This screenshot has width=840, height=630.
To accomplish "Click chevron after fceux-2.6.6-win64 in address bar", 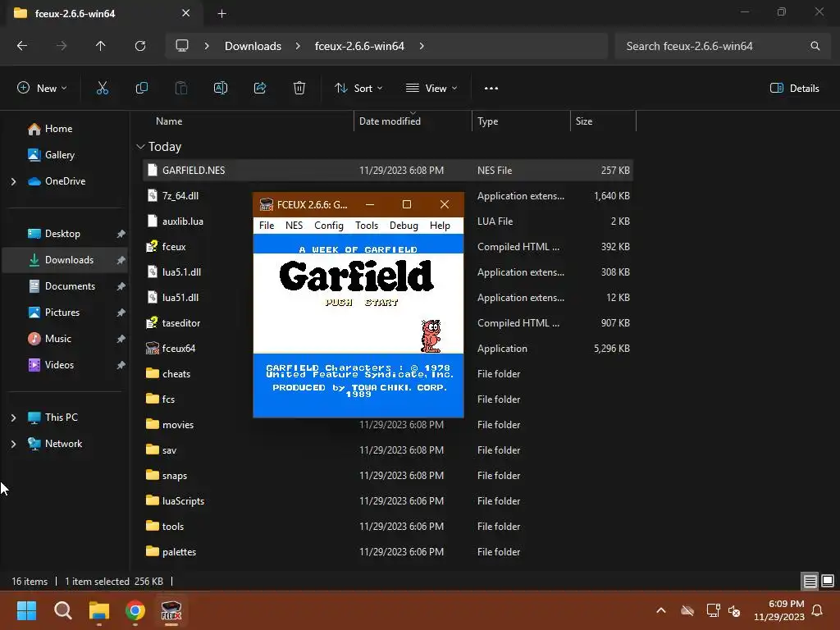I will tap(422, 46).
